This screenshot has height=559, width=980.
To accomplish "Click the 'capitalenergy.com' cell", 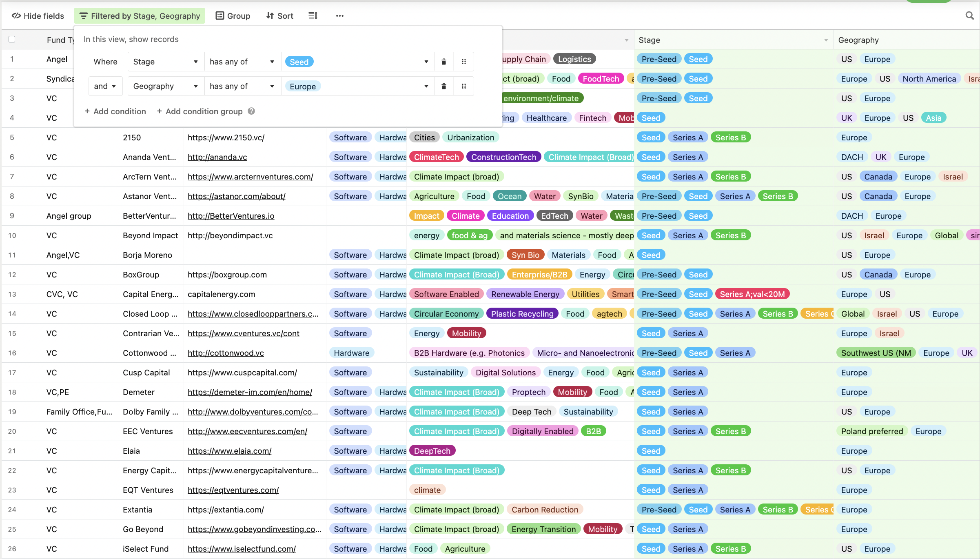I will point(255,294).
